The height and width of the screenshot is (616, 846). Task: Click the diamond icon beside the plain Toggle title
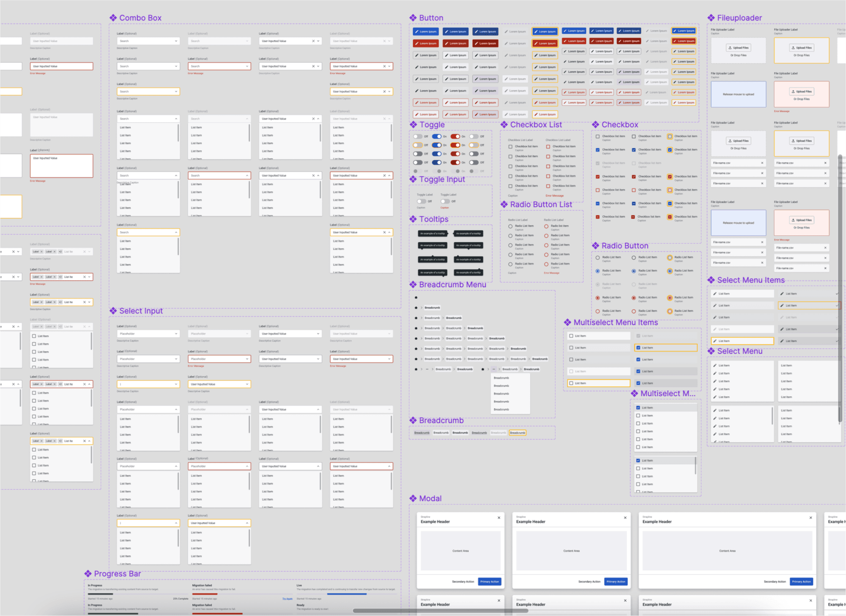coord(413,125)
